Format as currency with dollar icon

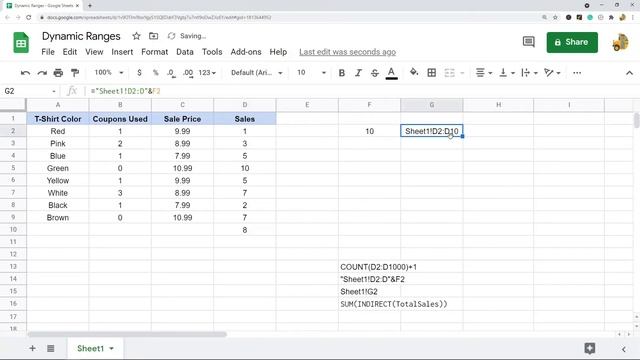click(139, 73)
